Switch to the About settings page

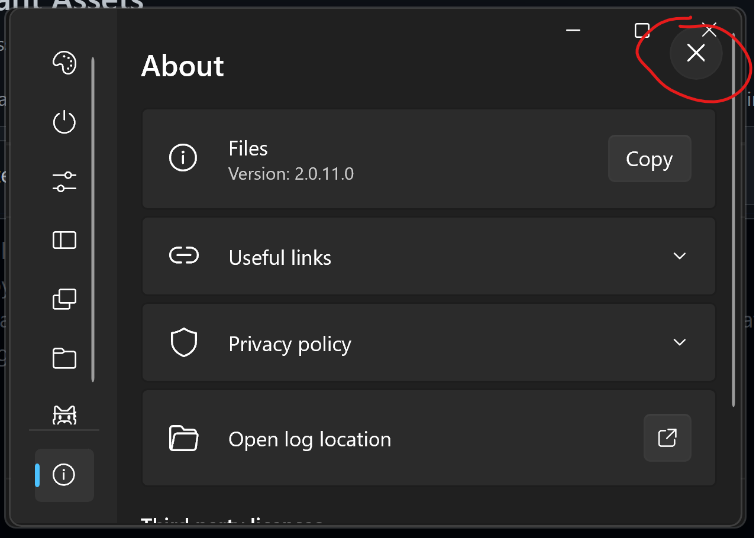pos(64,475)
